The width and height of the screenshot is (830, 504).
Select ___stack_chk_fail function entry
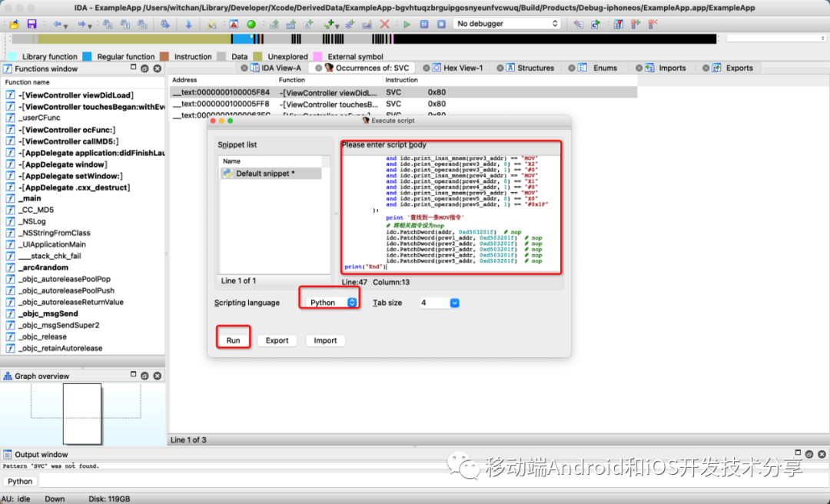coord(82,256)
